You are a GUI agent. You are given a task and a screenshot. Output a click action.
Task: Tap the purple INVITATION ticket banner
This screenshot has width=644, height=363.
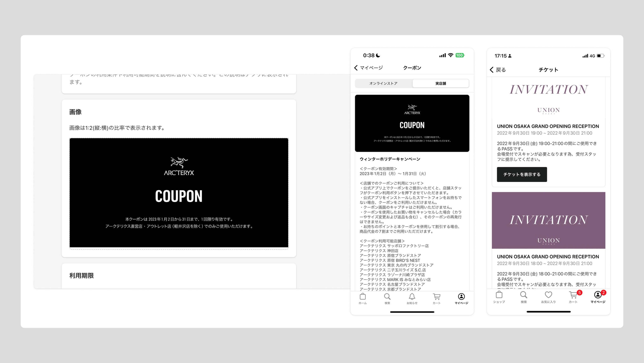[548, 220]
